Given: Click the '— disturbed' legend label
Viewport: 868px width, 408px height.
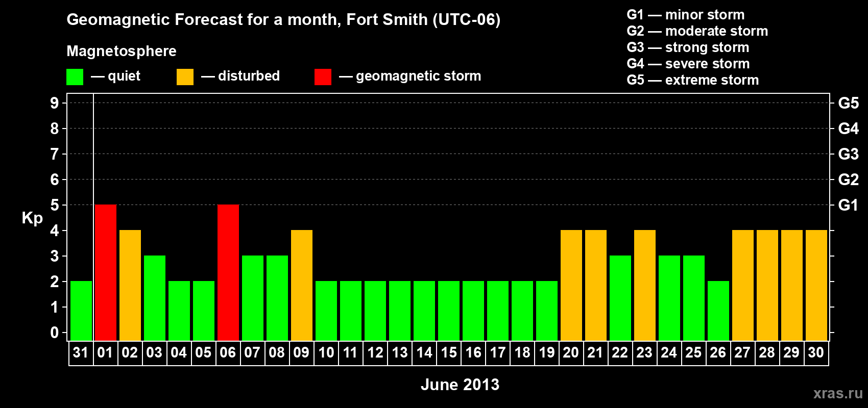Looking at the screenshot, I should [240, 76].
